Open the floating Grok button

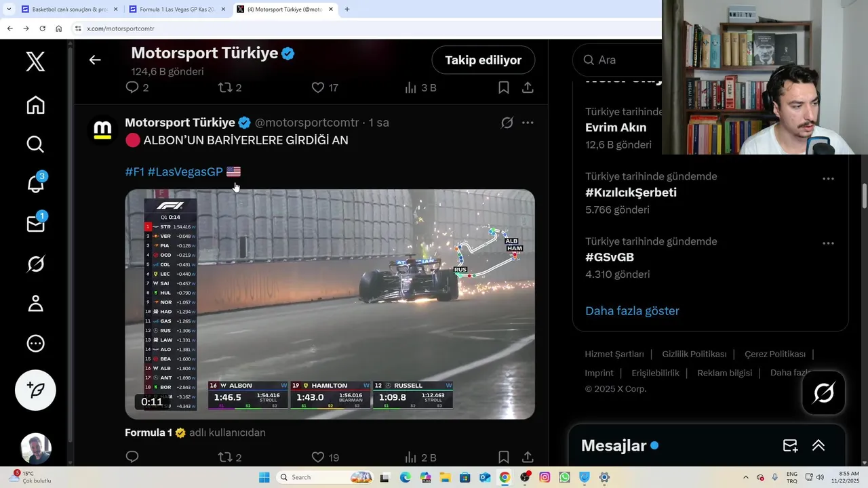pyautogui.click(x=824, y=392)
